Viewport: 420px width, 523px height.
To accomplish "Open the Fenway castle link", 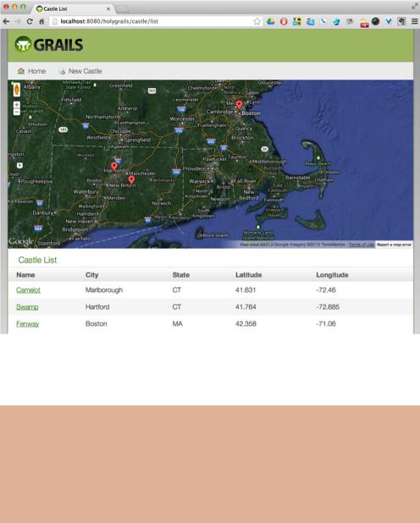I will pos(28,323).
